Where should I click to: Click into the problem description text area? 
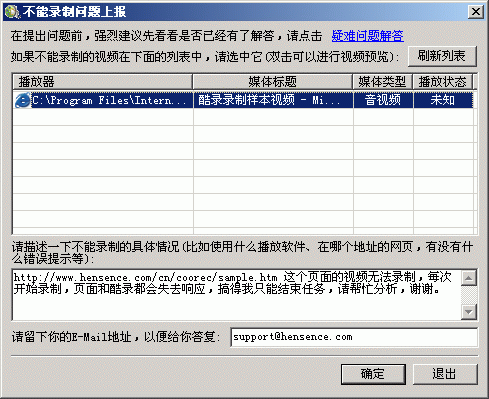coord(237,295)
